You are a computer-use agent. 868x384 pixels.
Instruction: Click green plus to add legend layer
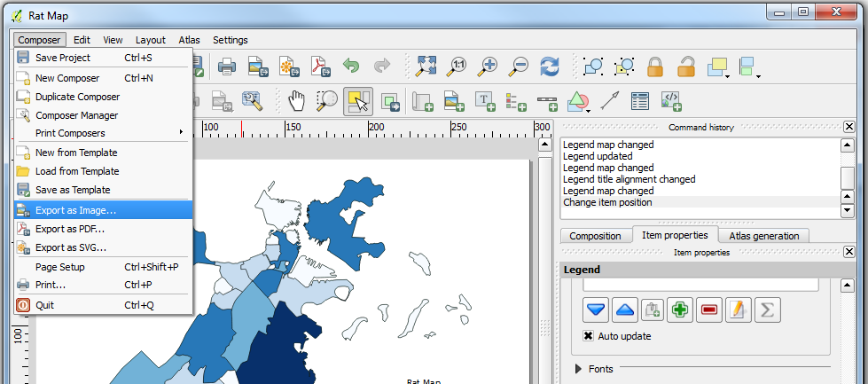[679, 310]
